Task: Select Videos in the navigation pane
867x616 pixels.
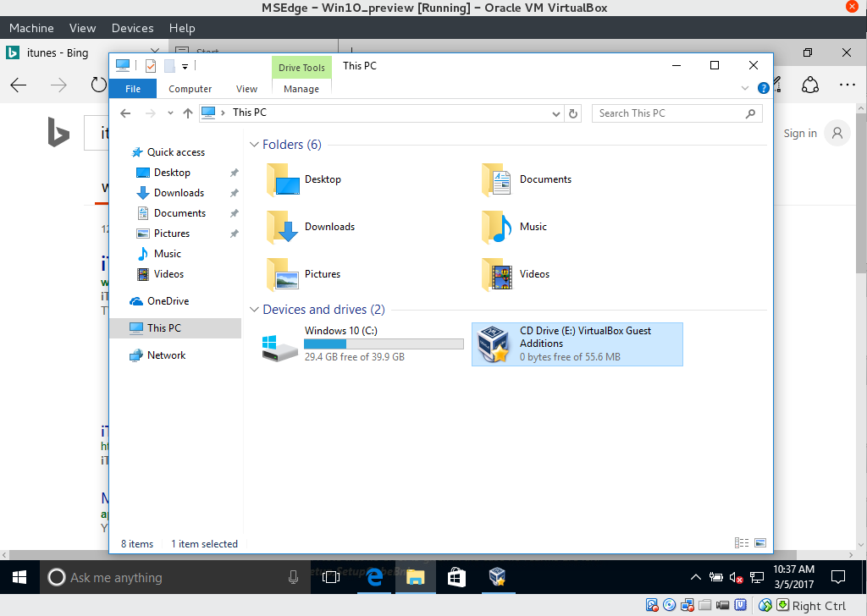Action: (168, 274)
